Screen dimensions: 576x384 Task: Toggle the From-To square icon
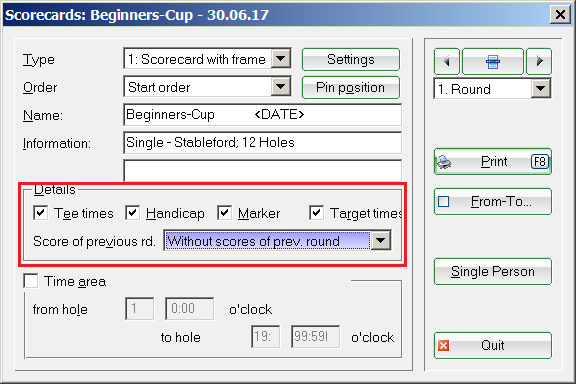443,201
